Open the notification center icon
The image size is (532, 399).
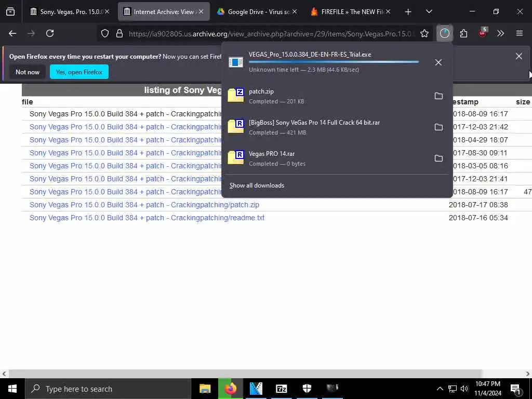pyautogui.click(x=516, y=389)
